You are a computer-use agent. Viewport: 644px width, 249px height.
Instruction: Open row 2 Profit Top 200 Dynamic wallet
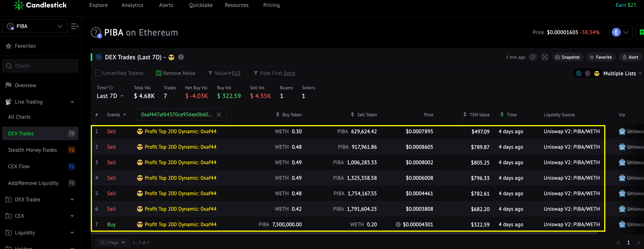tap(180, 147)
